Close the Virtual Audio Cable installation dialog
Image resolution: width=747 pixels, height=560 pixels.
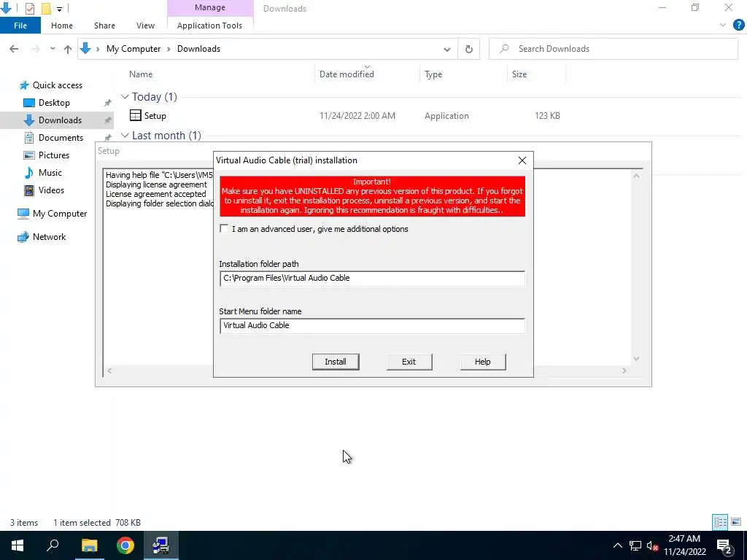pyautogui.click(x=522, y=160)
